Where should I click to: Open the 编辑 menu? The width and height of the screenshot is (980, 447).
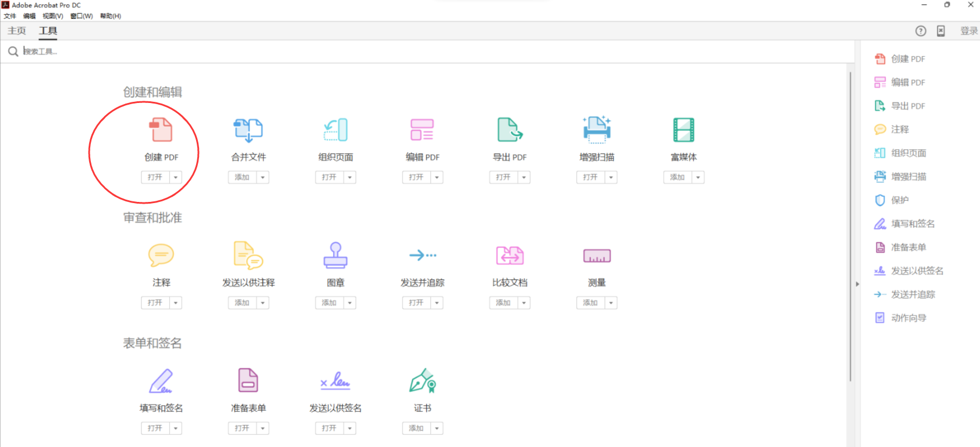pos(29,16)
